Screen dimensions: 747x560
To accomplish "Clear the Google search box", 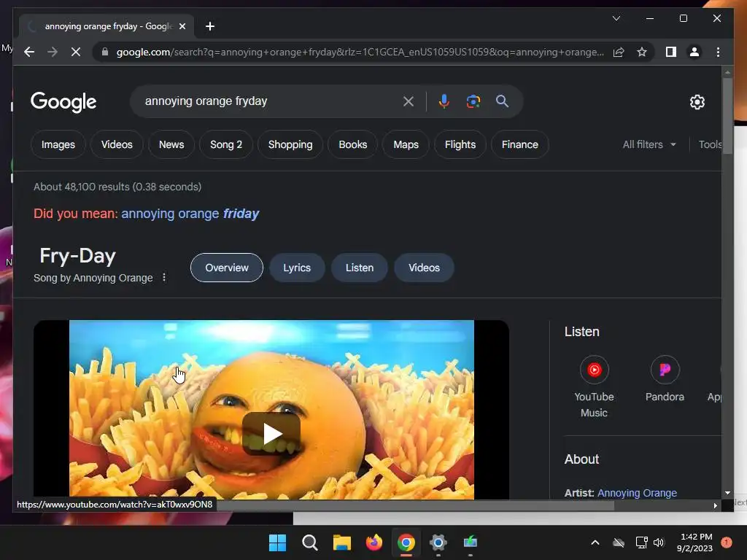I will [409, 101].
